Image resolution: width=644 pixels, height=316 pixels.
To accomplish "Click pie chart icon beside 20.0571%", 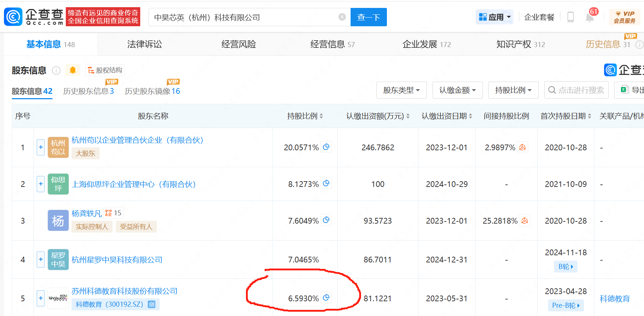I will point(326,147).
